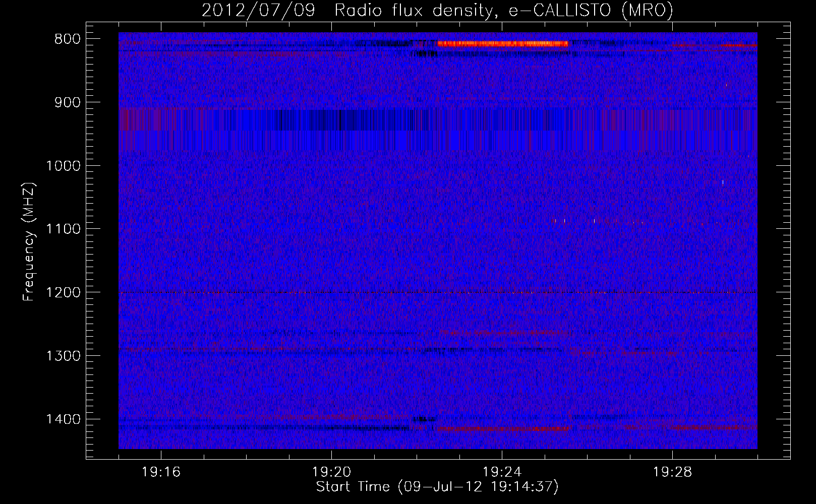The image size is (816, 504).
Task: Click the 1100 frequency tick label
Action: (63, 229)
